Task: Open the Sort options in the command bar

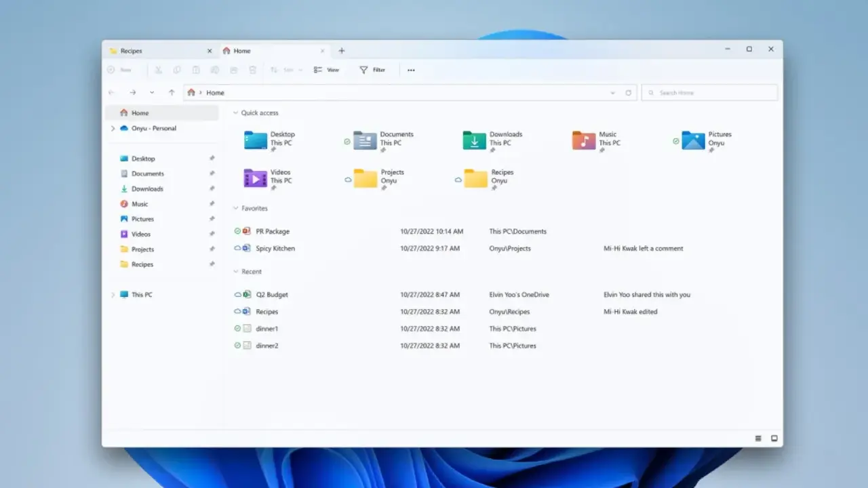Action: point(283,70)
